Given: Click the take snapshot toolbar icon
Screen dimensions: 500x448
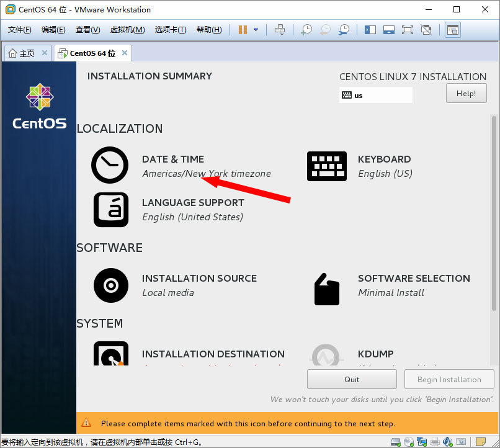Looking at the screenshot, I should (306, 30).
